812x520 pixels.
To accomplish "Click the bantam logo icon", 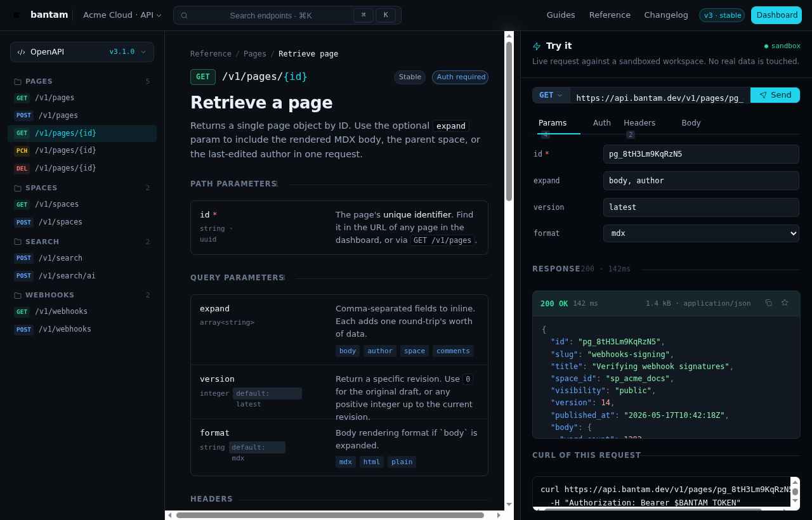I will (16, 15).
